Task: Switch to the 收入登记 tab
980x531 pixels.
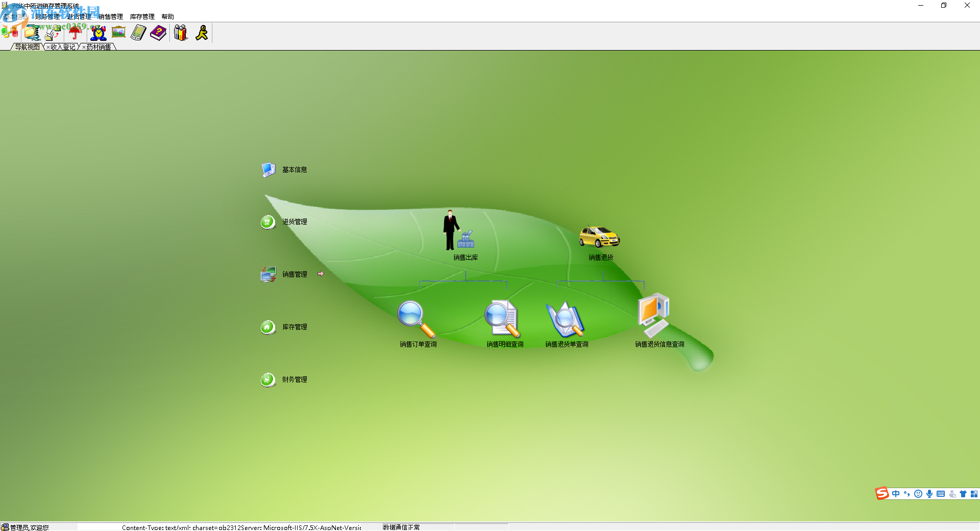Action: 63,47
